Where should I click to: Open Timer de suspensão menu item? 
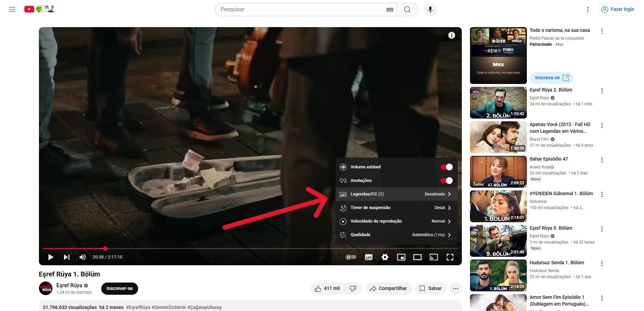pos(396,208)
